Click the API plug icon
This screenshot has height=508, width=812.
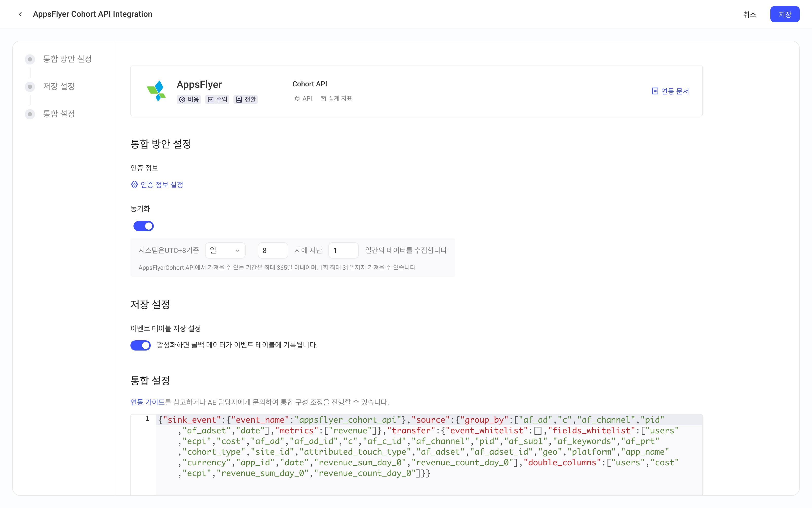click(x=297, y=99)
